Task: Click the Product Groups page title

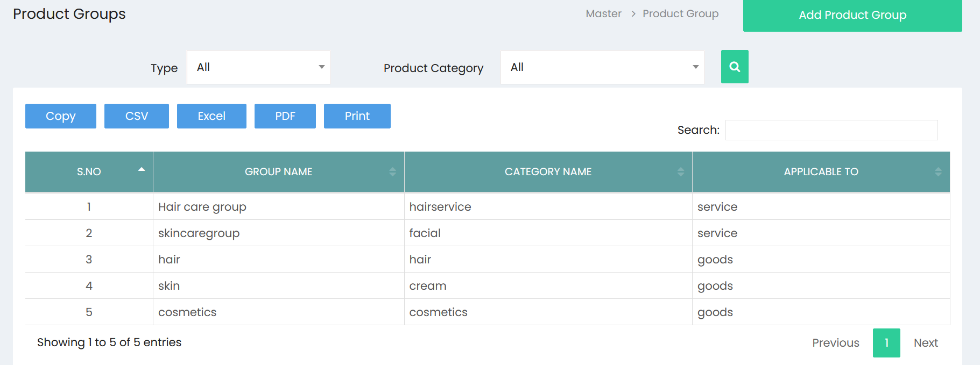Action: pyautogui.click(x=69, y=14)
